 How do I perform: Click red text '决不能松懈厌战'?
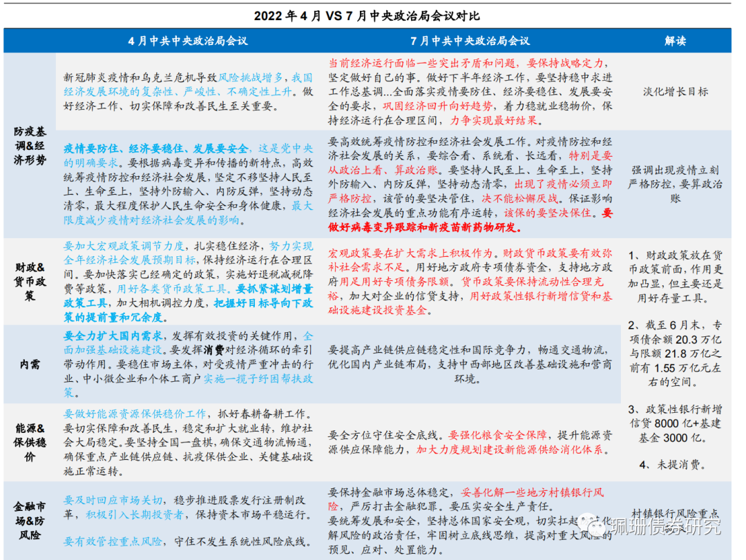point(519,198)
